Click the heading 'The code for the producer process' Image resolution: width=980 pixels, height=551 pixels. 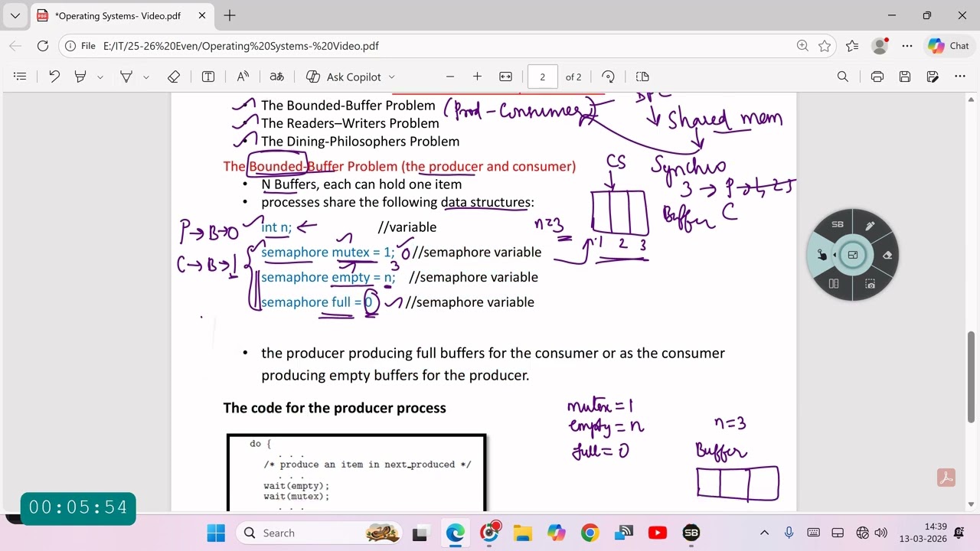pos(335,408)
